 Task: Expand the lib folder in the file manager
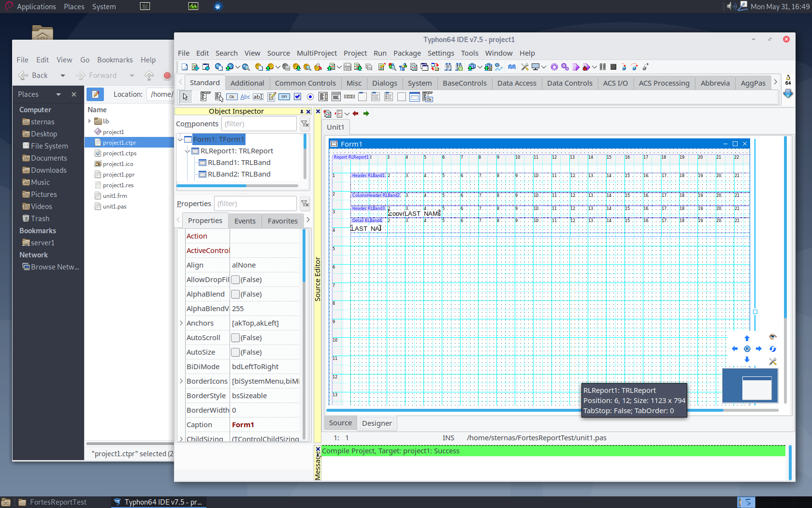pyautogui.click(x=89, y=121)
